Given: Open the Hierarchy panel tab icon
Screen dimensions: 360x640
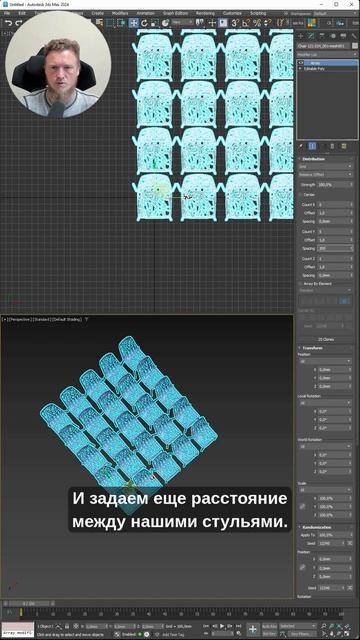Looking at the screenshot, I should [x=322, y=36].
